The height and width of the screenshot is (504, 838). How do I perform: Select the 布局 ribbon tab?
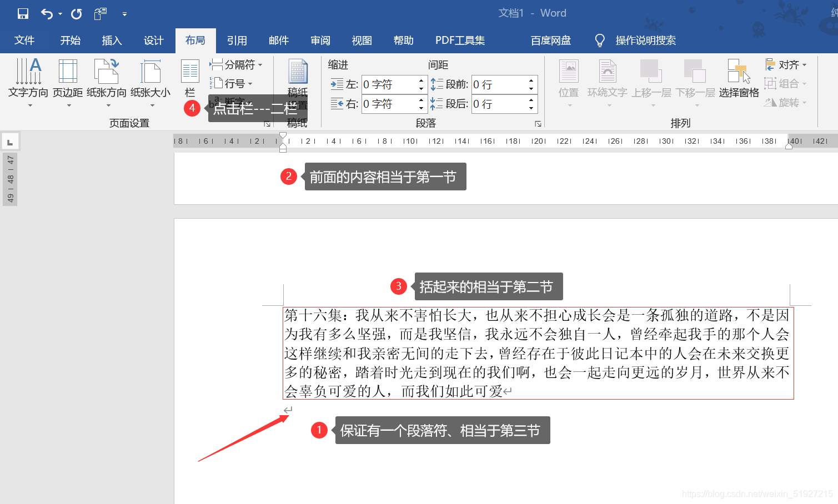pyautogui.click(x=195, y=40)
